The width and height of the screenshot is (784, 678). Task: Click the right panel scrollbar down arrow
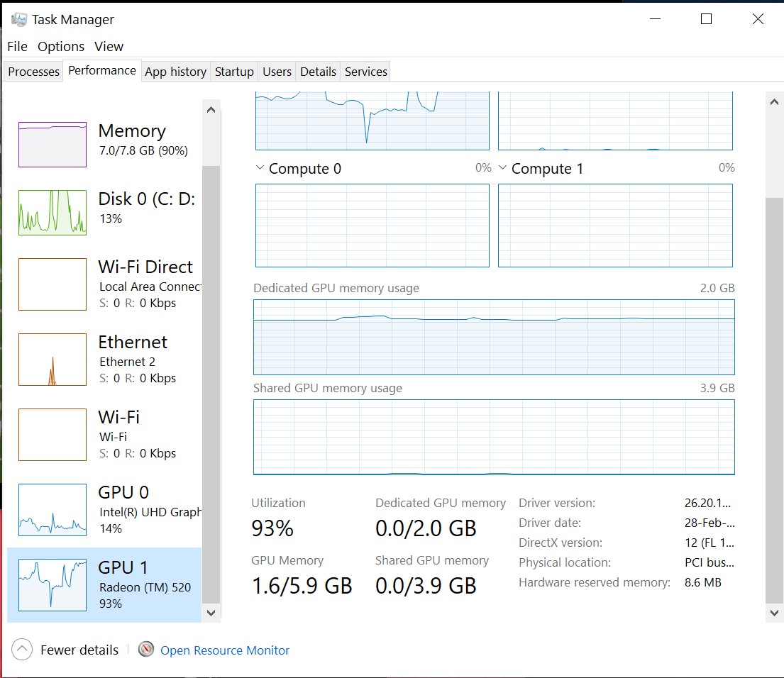pos(774,612)
